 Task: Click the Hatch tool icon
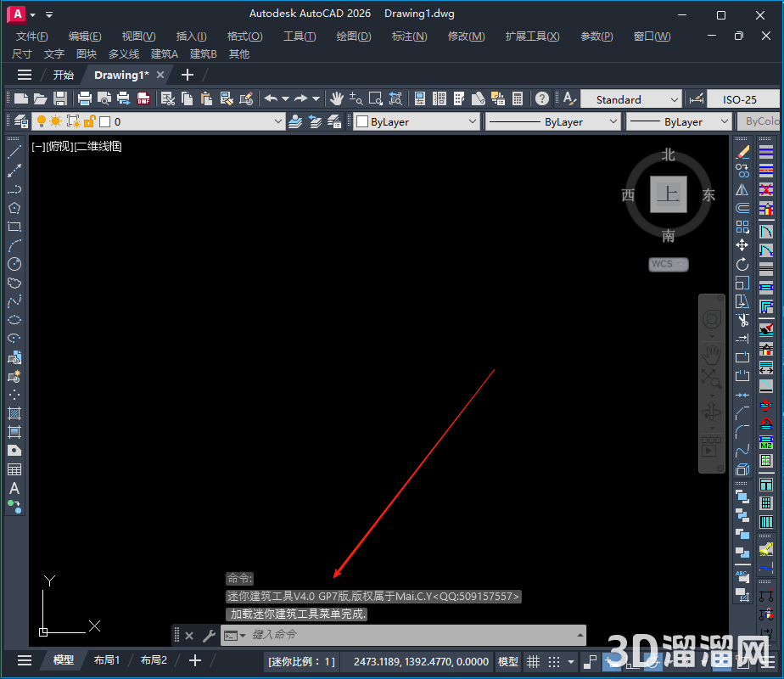[14, 413]
